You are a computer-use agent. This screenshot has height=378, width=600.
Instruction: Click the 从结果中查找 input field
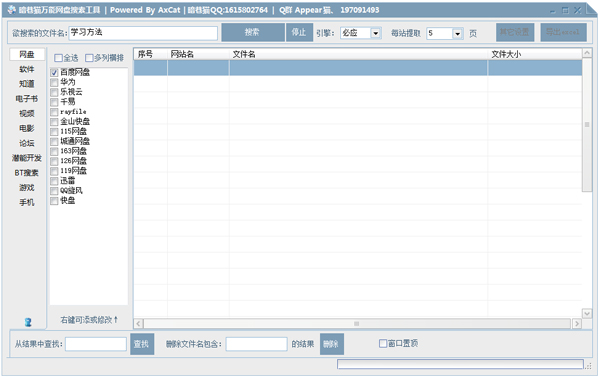96,344
